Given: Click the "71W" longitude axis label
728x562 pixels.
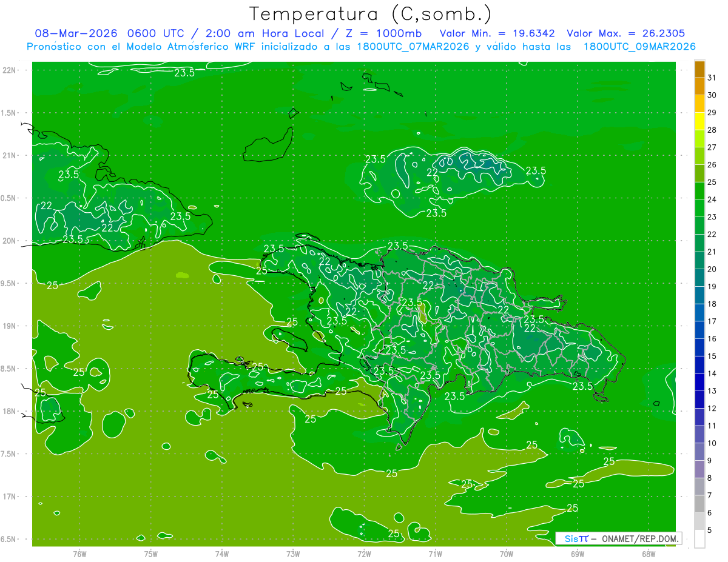Looking at the screenshot, I should coord(435,554).
